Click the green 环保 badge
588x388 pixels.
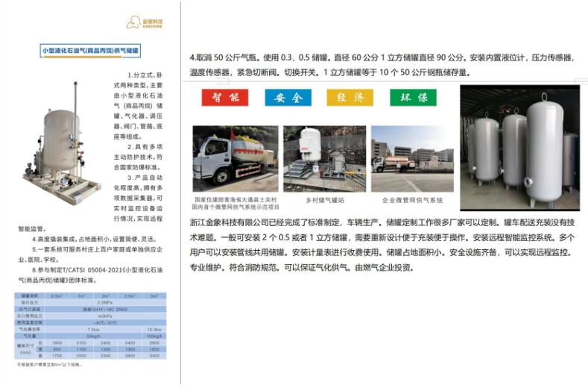tap(413, 98)
